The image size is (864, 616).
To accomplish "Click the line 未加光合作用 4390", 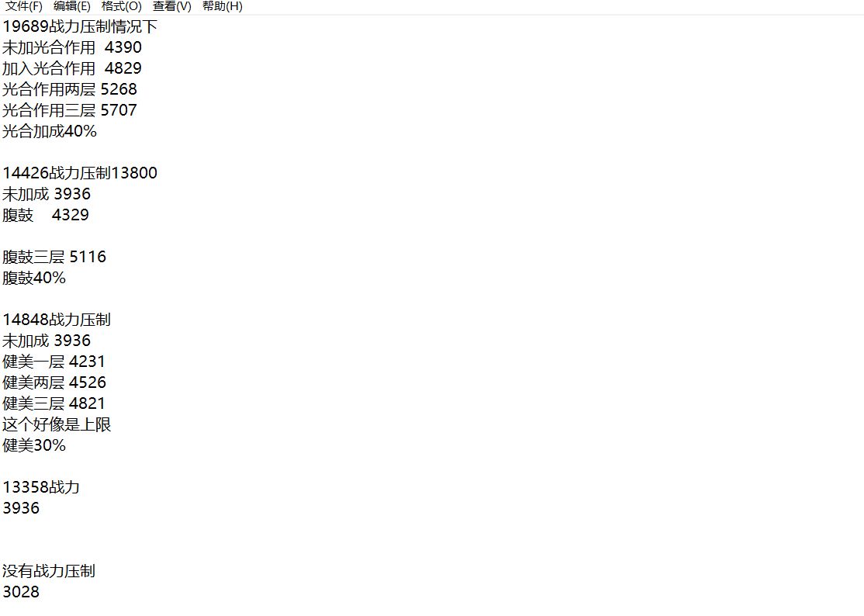I will coord(72,47).
